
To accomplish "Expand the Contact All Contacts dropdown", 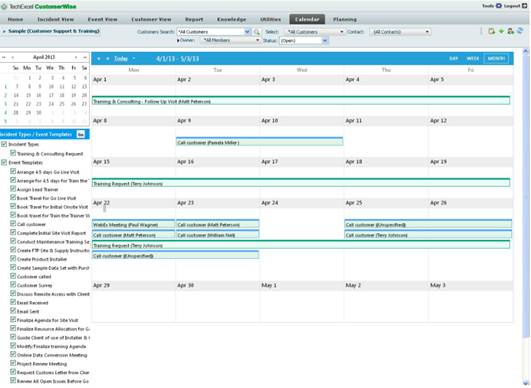I will click(x=401, y=32).
